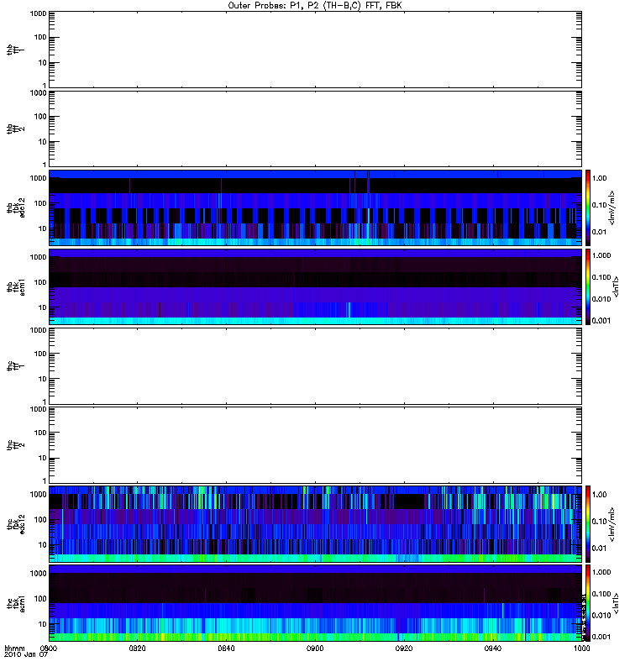This screenshot has height=672, width=630.
Task: Click the '100' y-axis tick of thb fbk scm1 panel
Action: click(40, 282)
